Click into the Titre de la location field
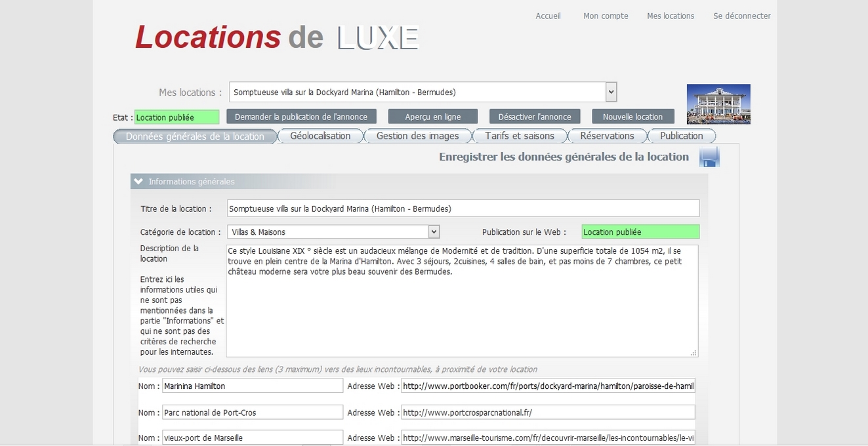Image resolution: width=868 pixels, height=446 pixels. pyautogui.click(x=463, y=209)
